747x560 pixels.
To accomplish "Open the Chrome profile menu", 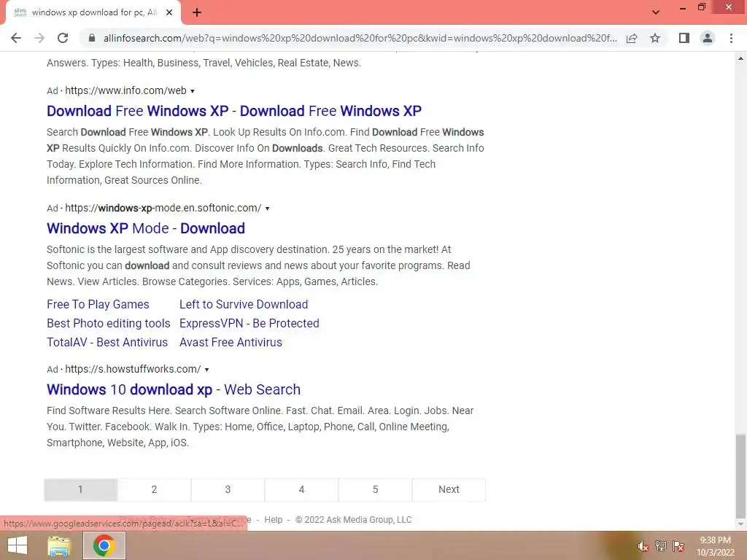I will pos(708,38).
